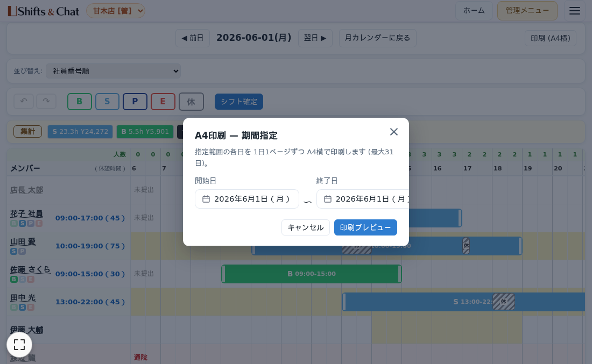Viewport: 592px width, 364px height.
Task: Click the S skill badge under 田中 光
Action: coord(22,307)
